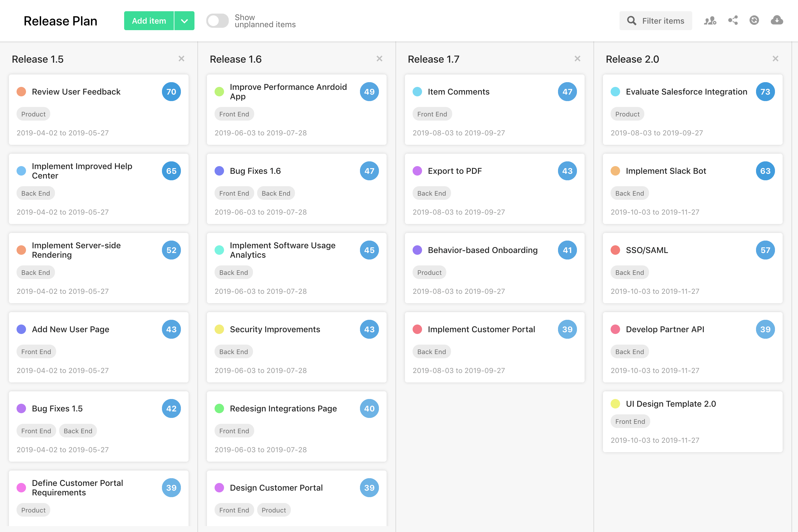
Task: Open the share icon in the top bar
Action: [733, 20]
